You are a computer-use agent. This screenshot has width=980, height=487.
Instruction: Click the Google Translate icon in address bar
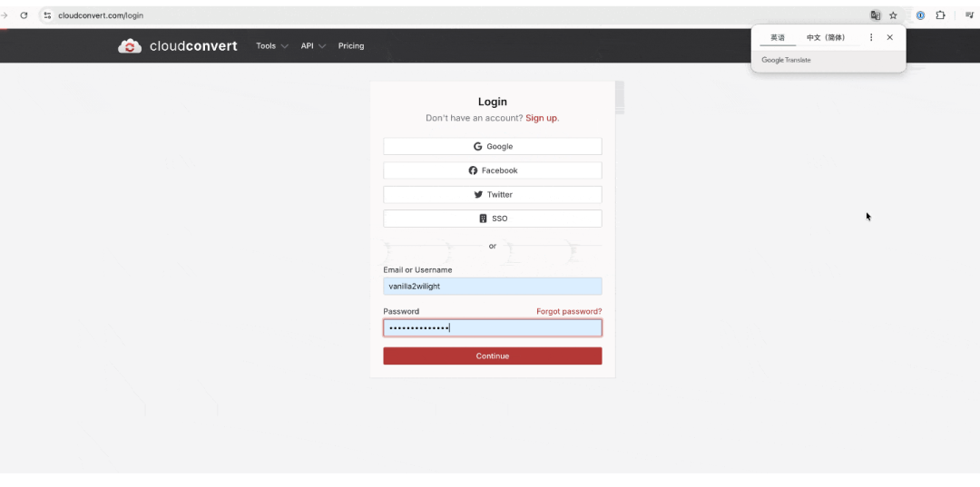pyautogui.click(x=876, y=15)
